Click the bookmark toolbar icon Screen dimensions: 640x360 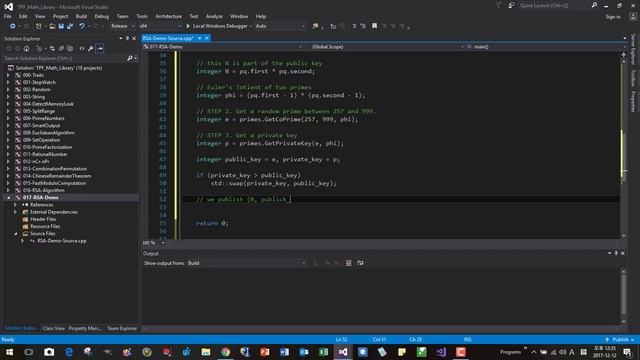(x=374, y=26)
